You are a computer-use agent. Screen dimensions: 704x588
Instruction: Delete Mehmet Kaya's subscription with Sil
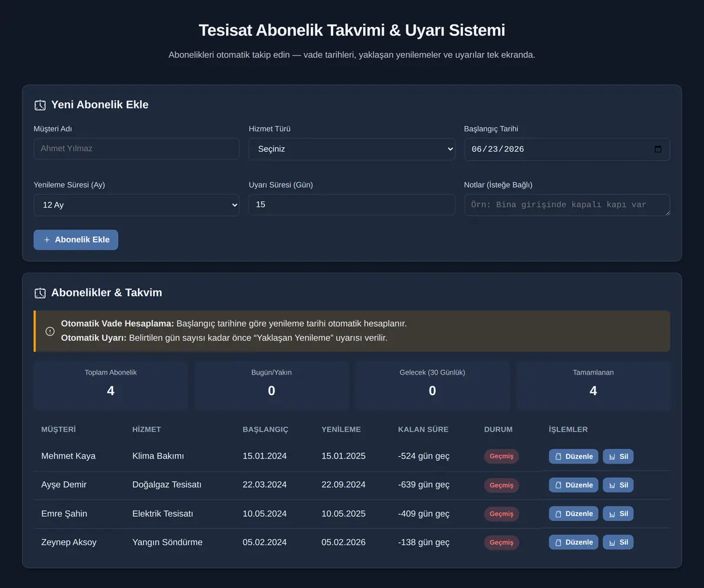(x=618, y=456)
